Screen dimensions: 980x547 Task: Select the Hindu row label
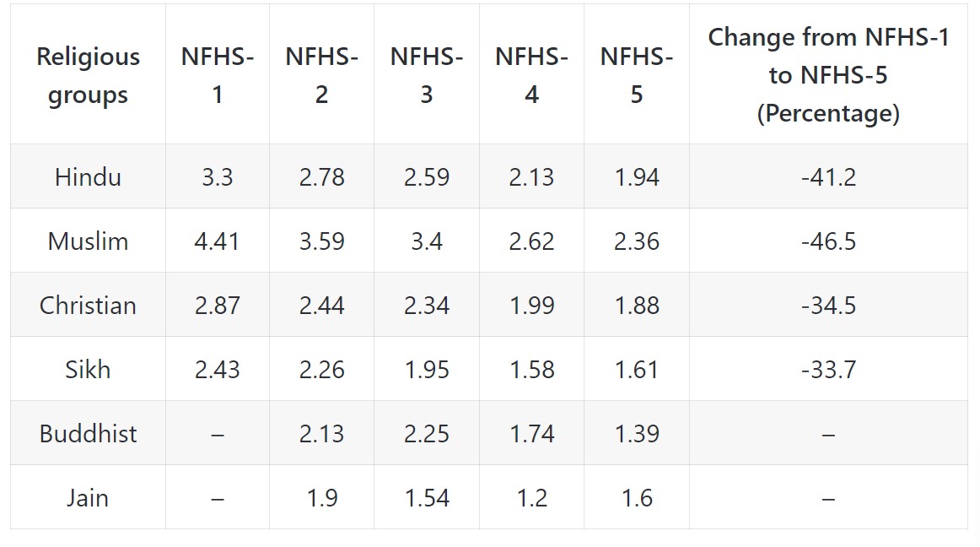(x=88, y=177)
